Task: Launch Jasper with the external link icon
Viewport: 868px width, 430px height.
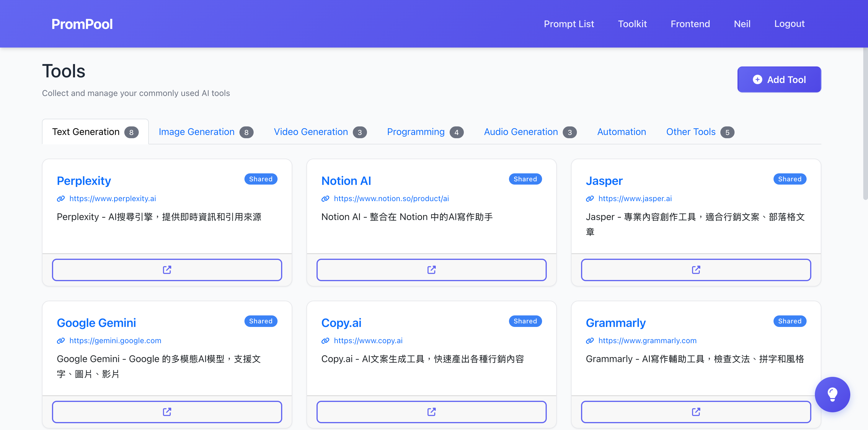Action: click(x=696, y=270)
